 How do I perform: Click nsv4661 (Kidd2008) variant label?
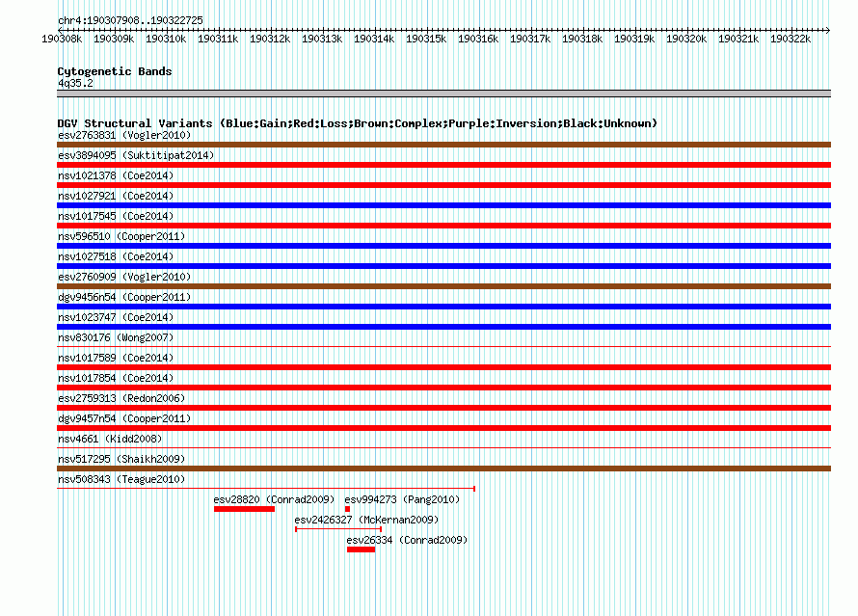point(110,439)
